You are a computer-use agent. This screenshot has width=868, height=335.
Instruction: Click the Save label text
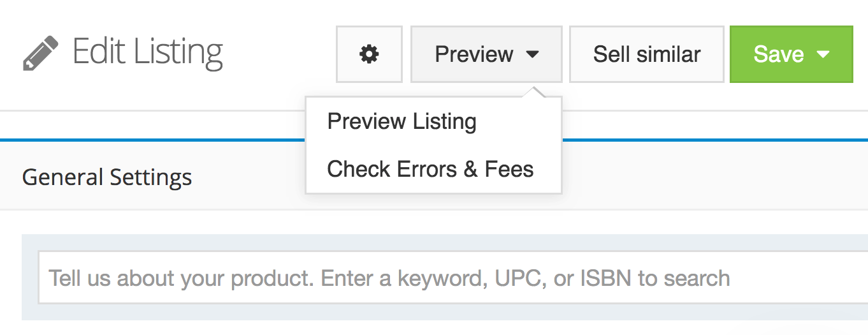[778, 54]
